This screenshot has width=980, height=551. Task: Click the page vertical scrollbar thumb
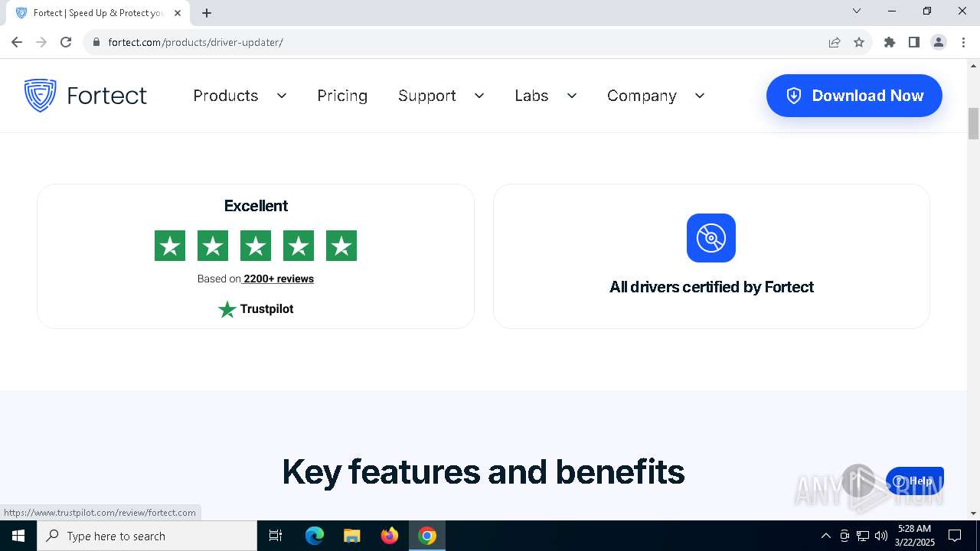point(974,124)
